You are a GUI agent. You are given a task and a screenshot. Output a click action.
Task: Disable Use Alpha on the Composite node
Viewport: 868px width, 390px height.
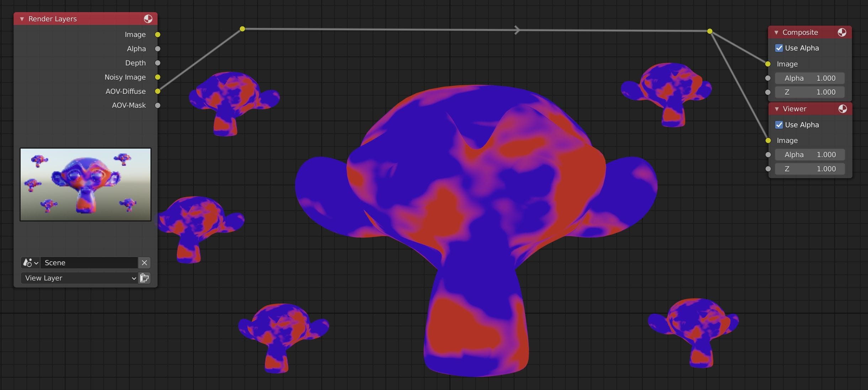pos(779,48)
